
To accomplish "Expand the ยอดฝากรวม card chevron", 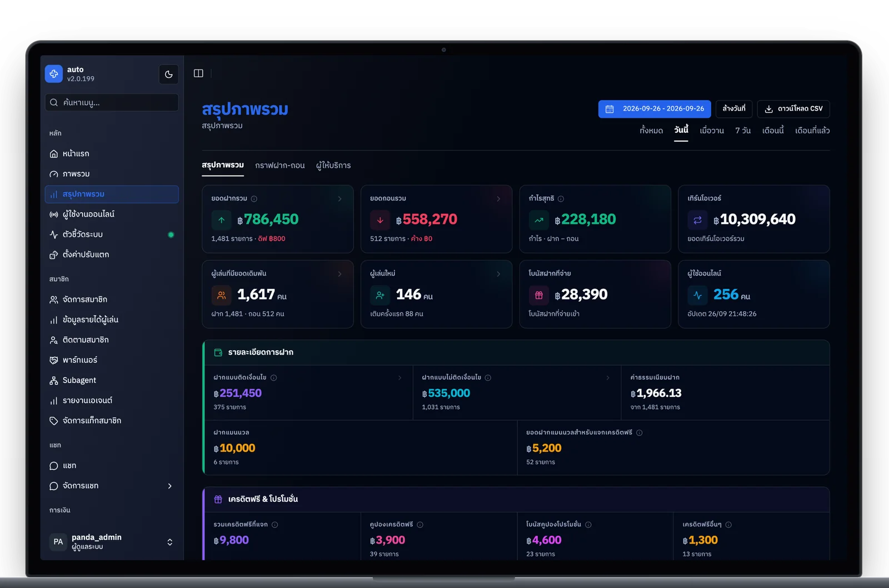I will pyautogui.click(x=340, y=199).
